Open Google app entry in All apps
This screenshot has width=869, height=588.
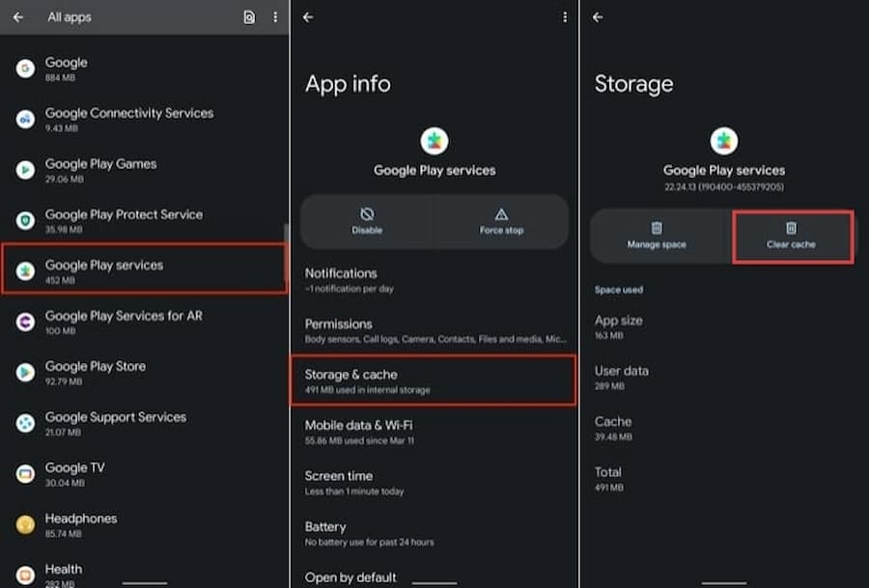[144, 69]
